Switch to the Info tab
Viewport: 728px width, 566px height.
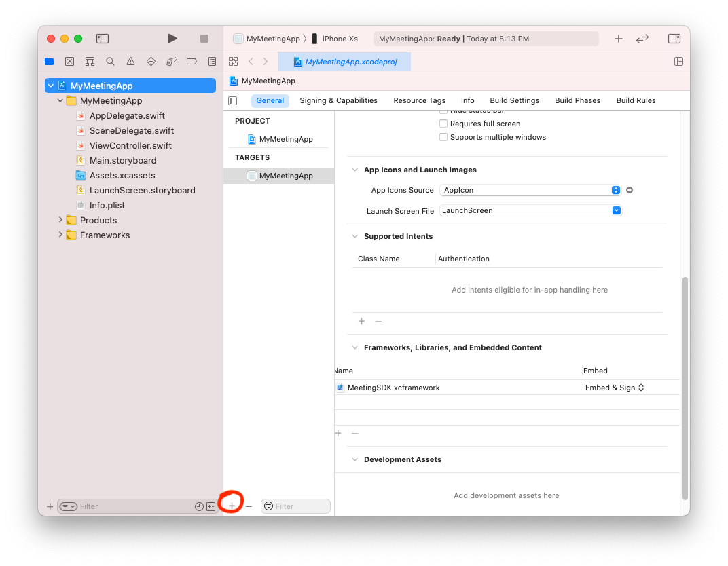pyautogui.click(x=467, y=100)
